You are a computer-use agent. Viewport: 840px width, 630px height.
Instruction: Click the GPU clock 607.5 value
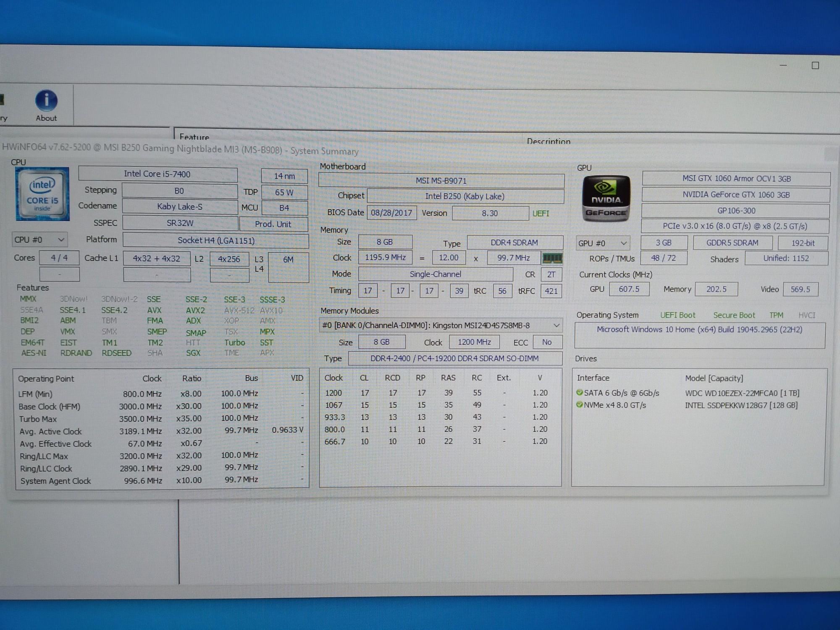click(629, 289)
